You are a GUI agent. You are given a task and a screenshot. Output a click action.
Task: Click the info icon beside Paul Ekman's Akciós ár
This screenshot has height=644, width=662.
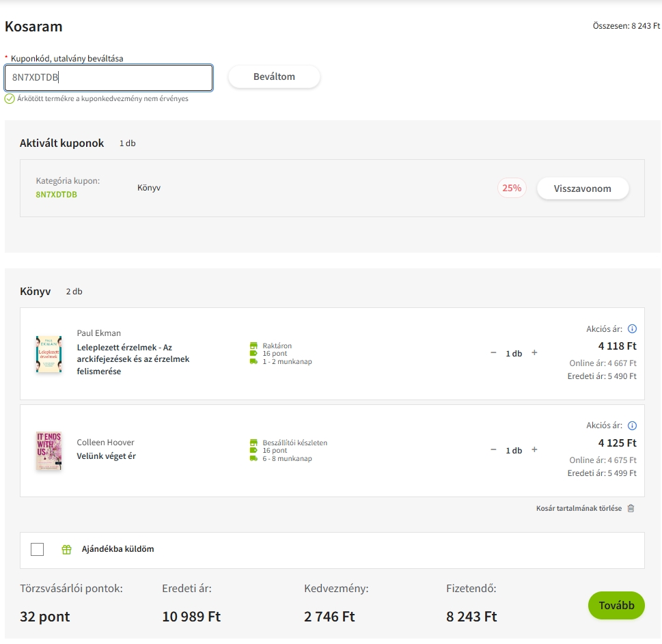pos(632,329)
